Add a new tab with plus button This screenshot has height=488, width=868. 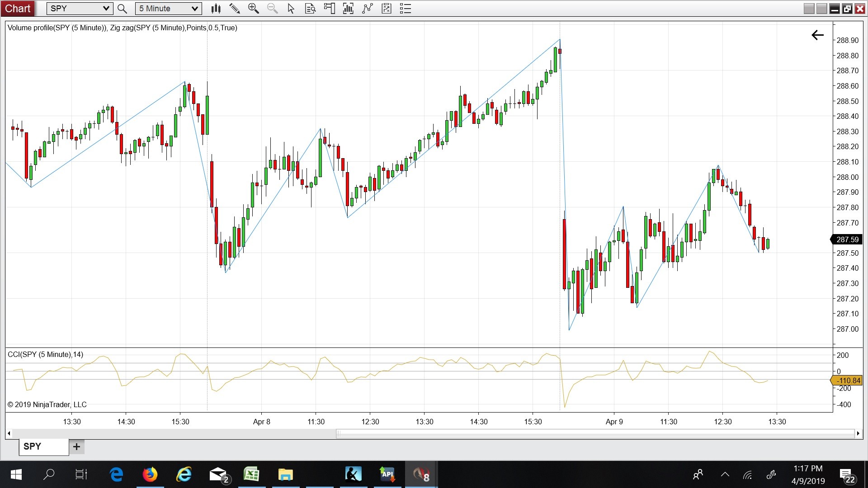tap(76, 446)
